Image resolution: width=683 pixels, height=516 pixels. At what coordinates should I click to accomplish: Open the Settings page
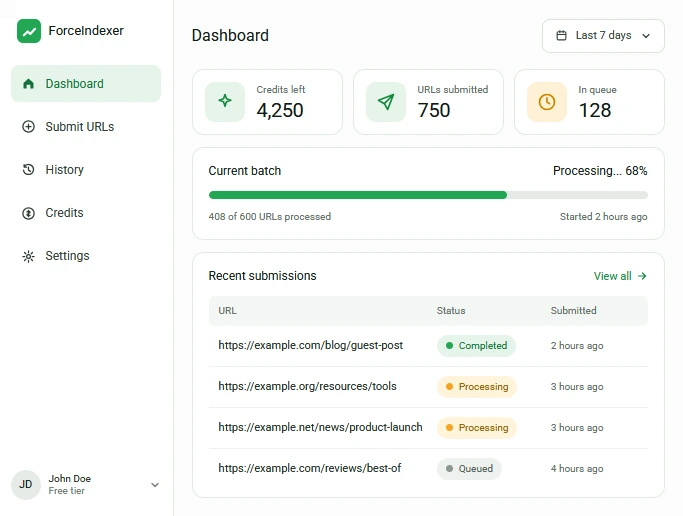(x=86, y=256)
